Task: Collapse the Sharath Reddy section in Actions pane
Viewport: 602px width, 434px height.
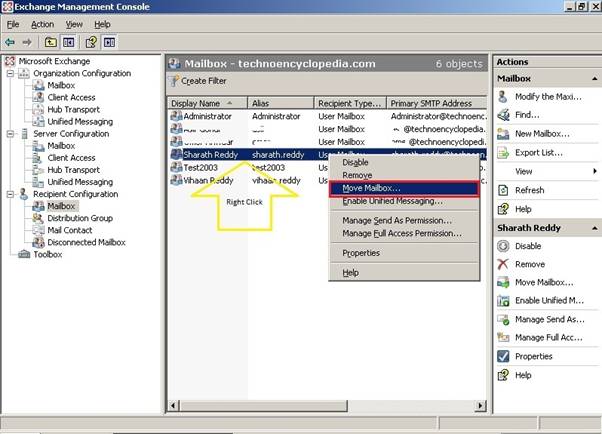Action: click(x=594, y=228)
